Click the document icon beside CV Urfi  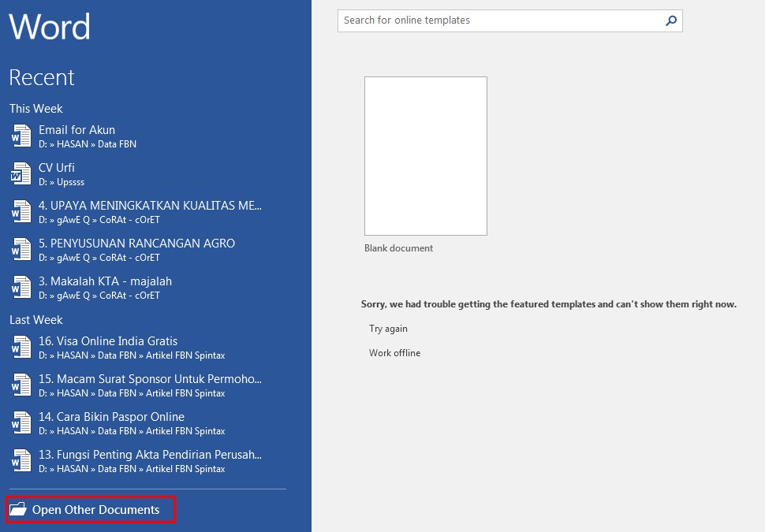(21, 173)
